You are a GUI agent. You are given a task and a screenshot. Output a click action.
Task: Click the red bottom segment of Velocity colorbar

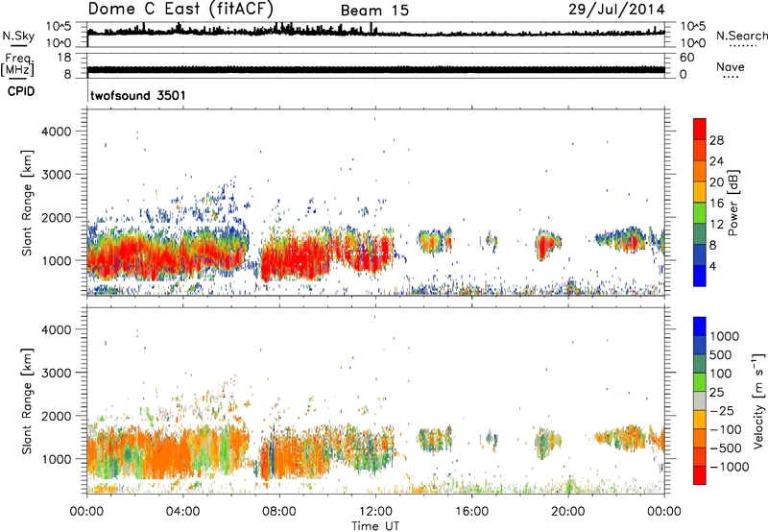(700, 475)
